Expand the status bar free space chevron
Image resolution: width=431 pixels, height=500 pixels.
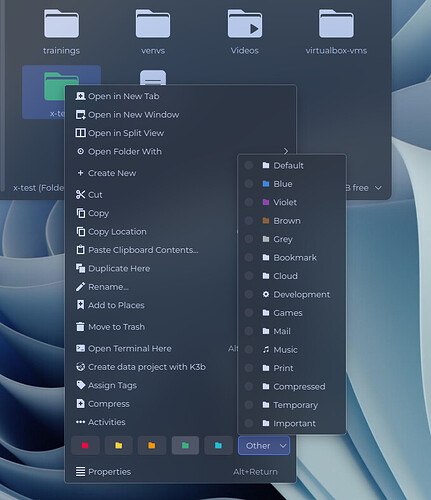pos(378,188)
